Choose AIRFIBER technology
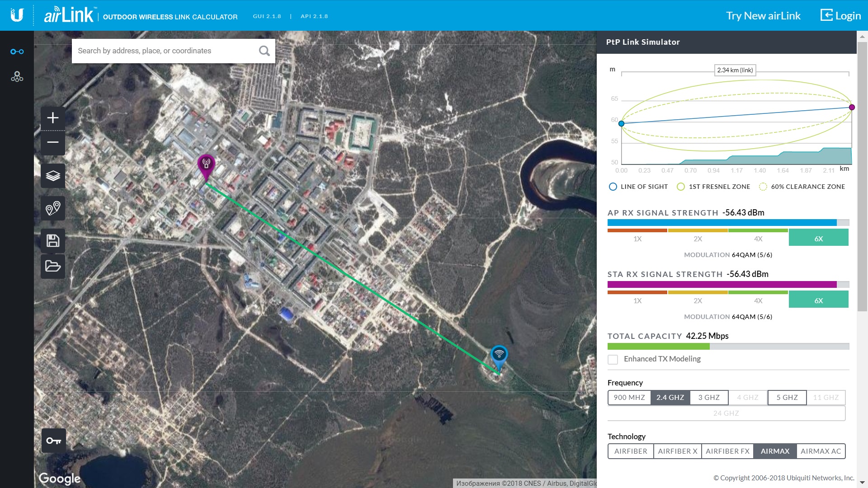Image resolution: width=868 pixels, height=488 pixels. click(631, 451)
